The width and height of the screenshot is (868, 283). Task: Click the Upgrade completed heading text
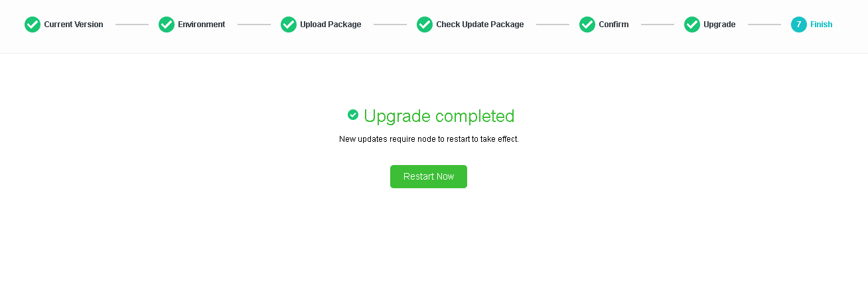point(439,116)
